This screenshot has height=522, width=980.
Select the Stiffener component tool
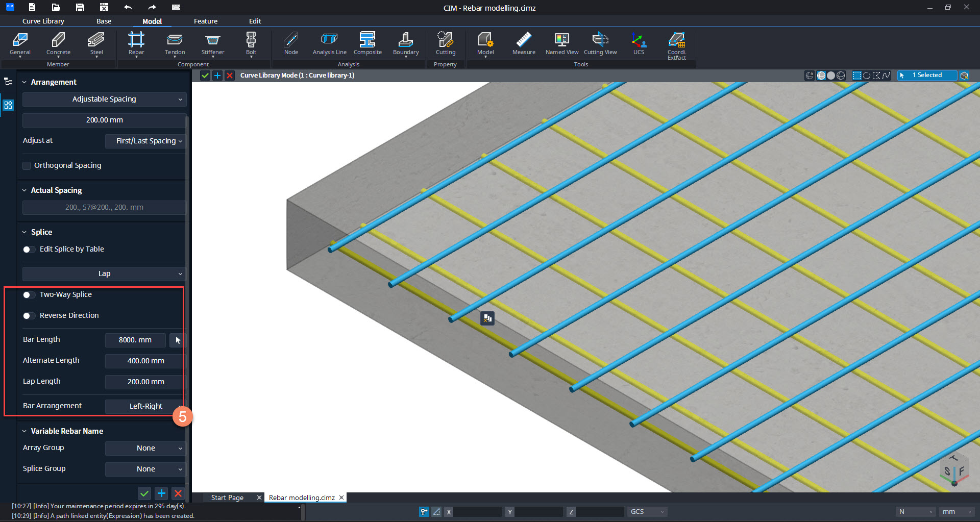point(213,44)
